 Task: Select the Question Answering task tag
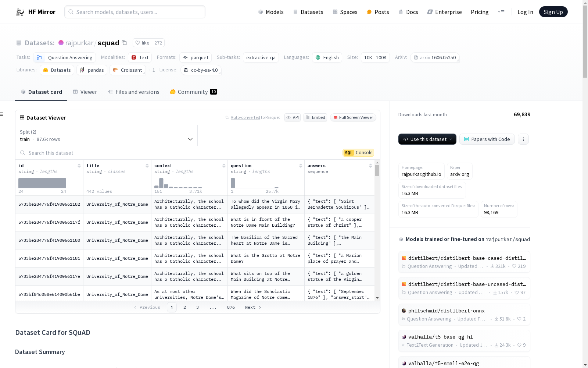pyautogui.click(x=65, y=58)
